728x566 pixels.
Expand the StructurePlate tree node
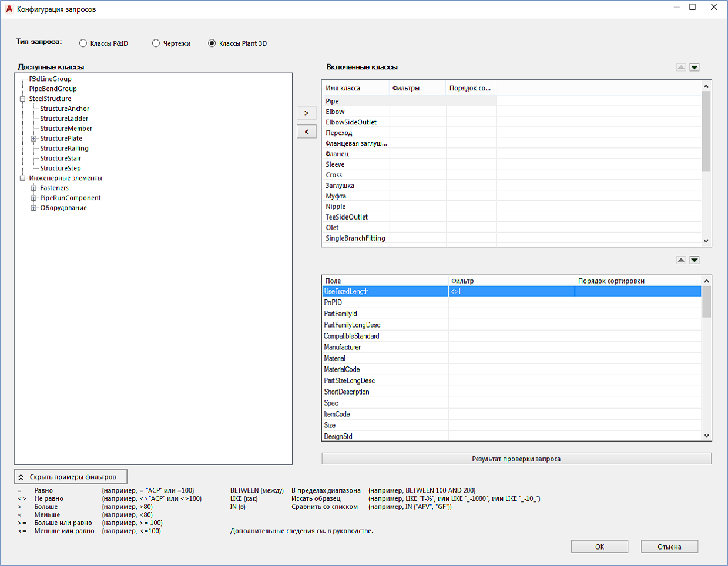(33, 139)
